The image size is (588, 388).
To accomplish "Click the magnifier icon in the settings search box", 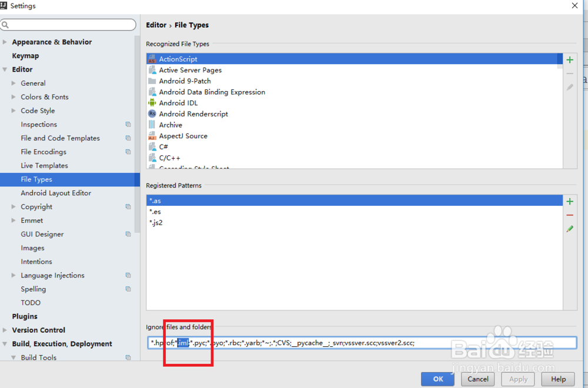I will click(x=6, y=24).
